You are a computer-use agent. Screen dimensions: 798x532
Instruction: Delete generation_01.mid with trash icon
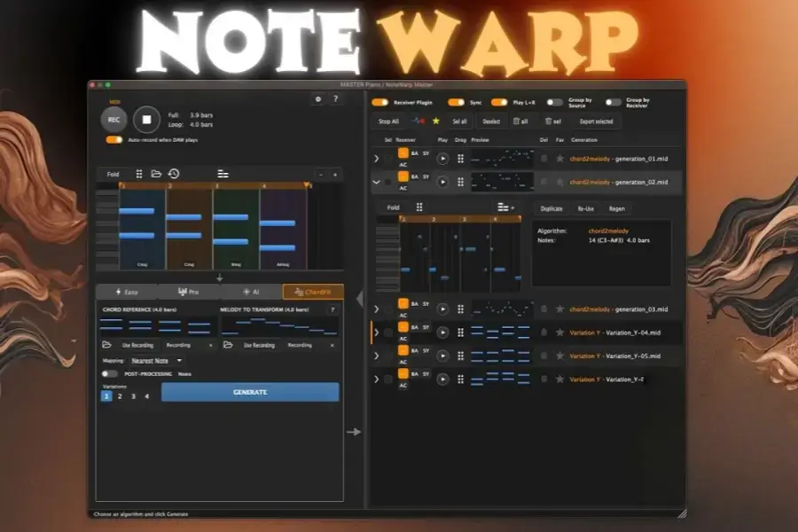(x=544, y=159)
